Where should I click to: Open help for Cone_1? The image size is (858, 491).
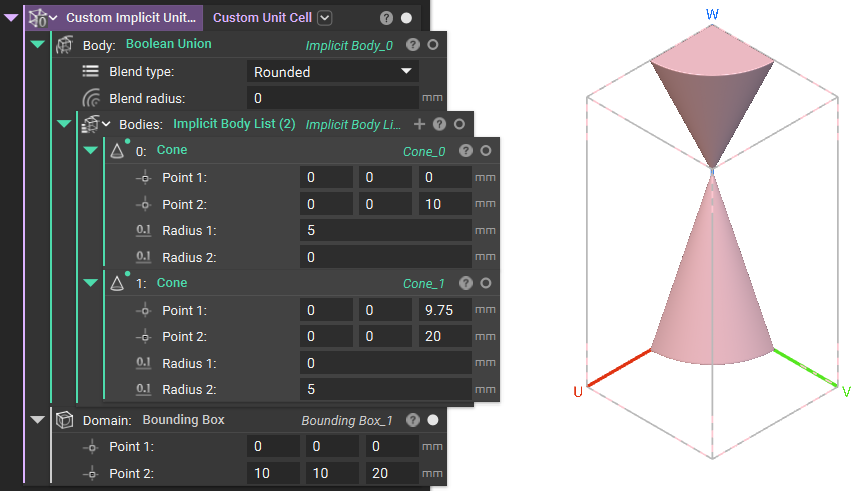point(466,283)
